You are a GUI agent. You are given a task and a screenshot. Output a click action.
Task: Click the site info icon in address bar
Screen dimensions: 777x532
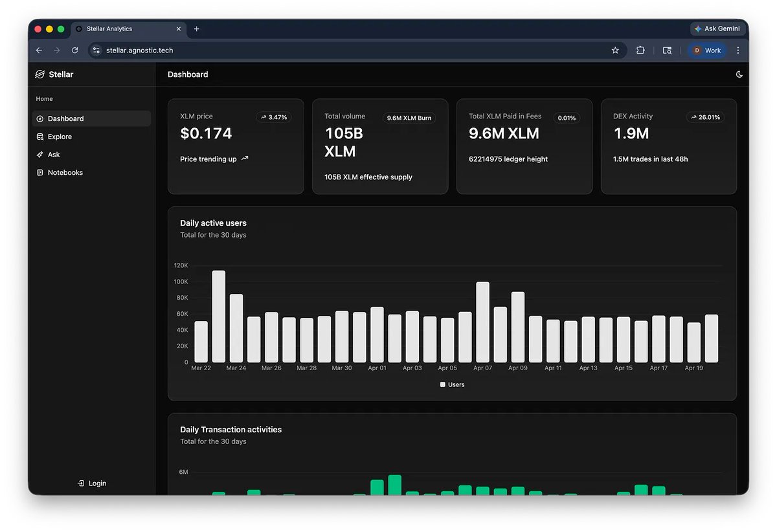96,50
